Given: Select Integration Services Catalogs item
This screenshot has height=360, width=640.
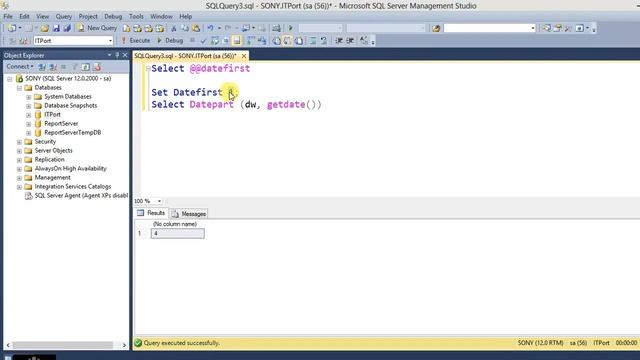Looking at the screenshot, I should [73, 187].
